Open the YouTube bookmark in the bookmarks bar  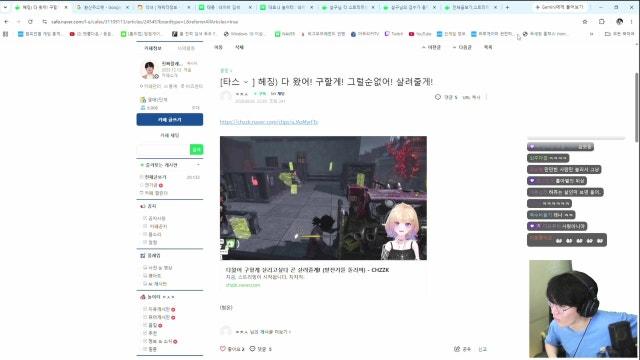click(420, 34)
